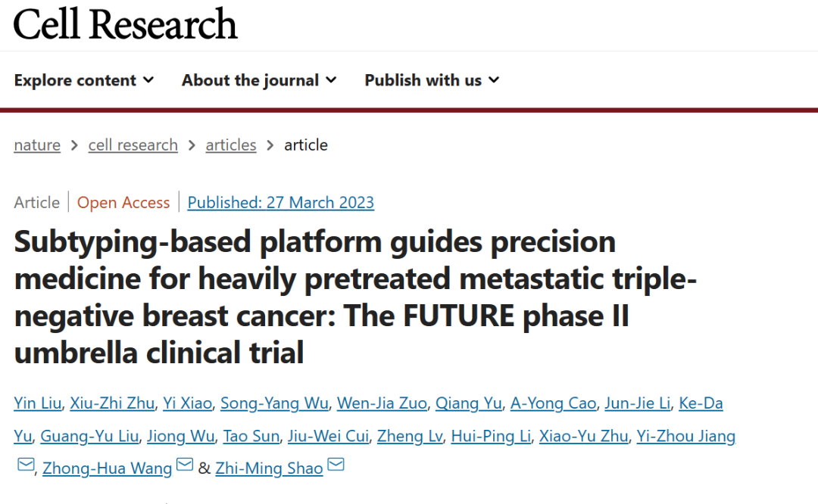Click the article title heading
The width and height of the screenshot is (818, 504).
pos(354,297)
